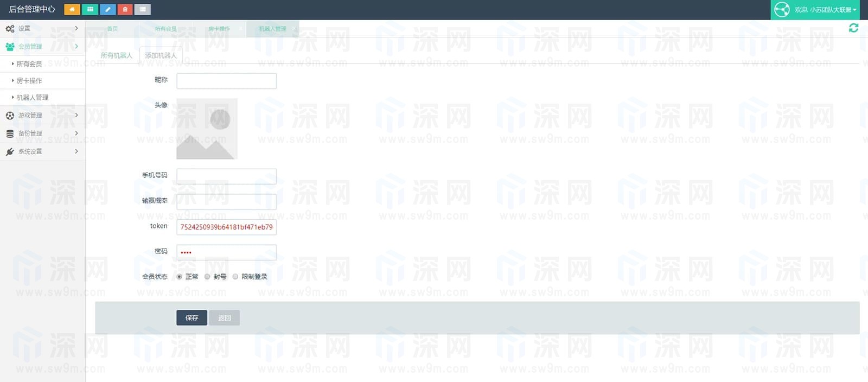Click the green refresh icon
This screenshot has width=868, height=382.
[853, 28]
